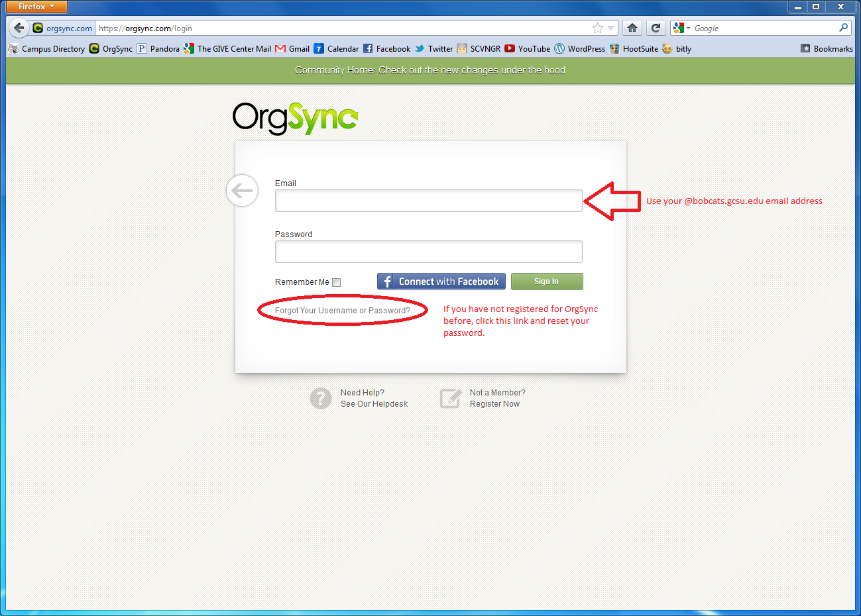Open the HootSuite bookmark
This screenshot has width=861, height=616.
pos(634,48)
